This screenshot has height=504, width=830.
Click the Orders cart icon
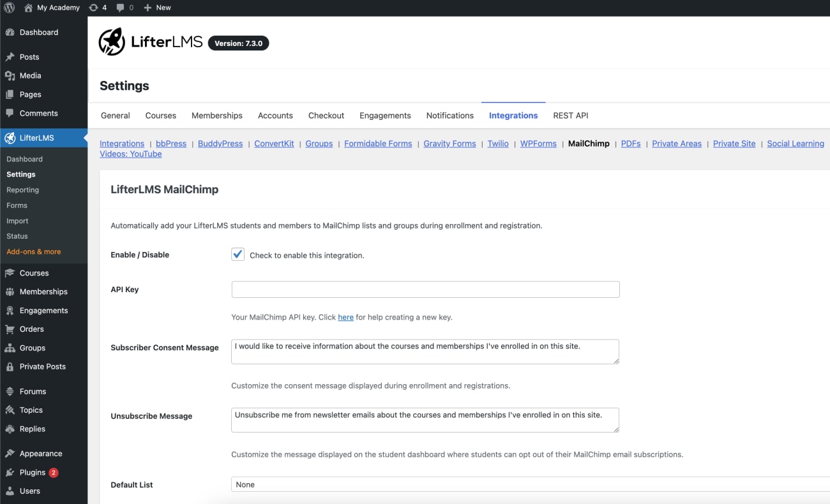point(10,329)
